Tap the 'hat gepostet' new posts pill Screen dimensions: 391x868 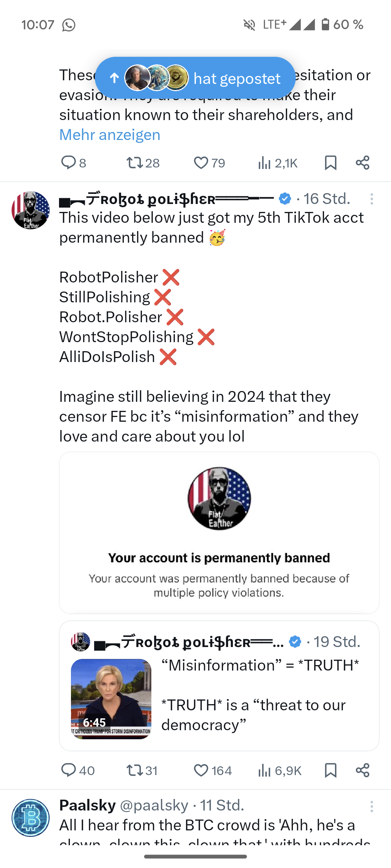point(195,78)
